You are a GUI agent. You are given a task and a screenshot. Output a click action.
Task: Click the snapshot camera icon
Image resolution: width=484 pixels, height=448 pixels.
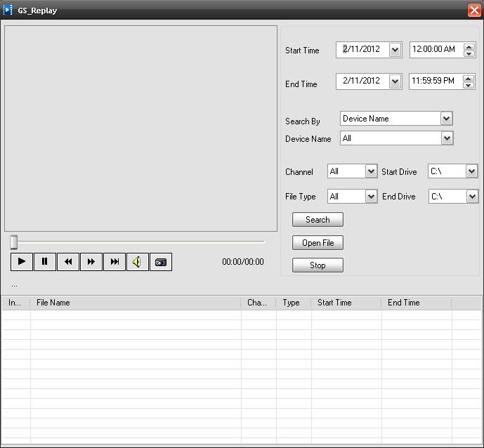tap(161, 262)
